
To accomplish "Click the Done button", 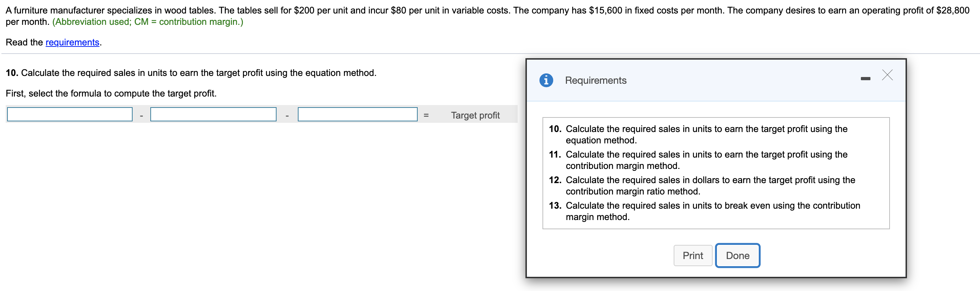I will (x=737, y=255).
